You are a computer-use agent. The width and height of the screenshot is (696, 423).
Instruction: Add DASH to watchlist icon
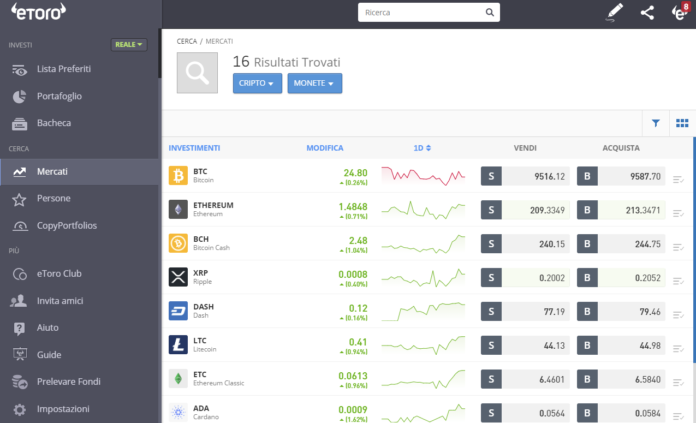tap(678, 315)
